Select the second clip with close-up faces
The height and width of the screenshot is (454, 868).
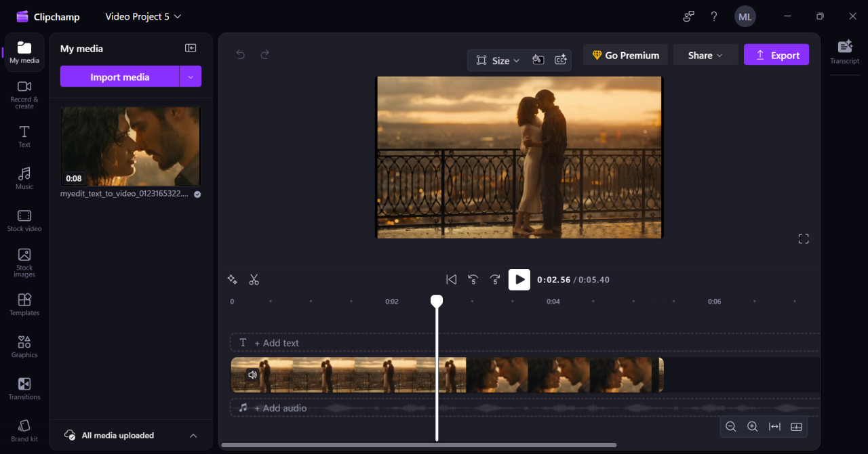click(565, 375)
